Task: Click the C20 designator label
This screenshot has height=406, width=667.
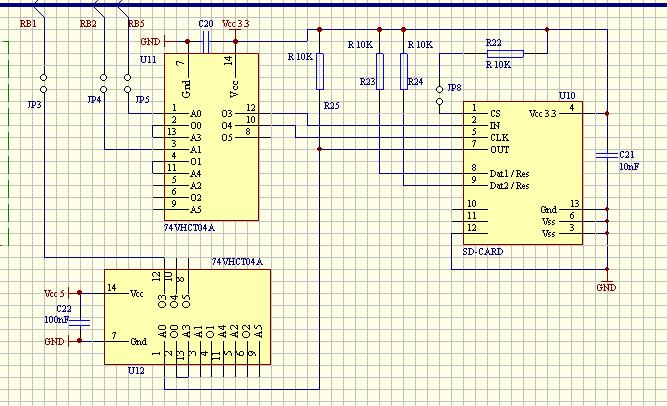Action: tap(206, 23)
